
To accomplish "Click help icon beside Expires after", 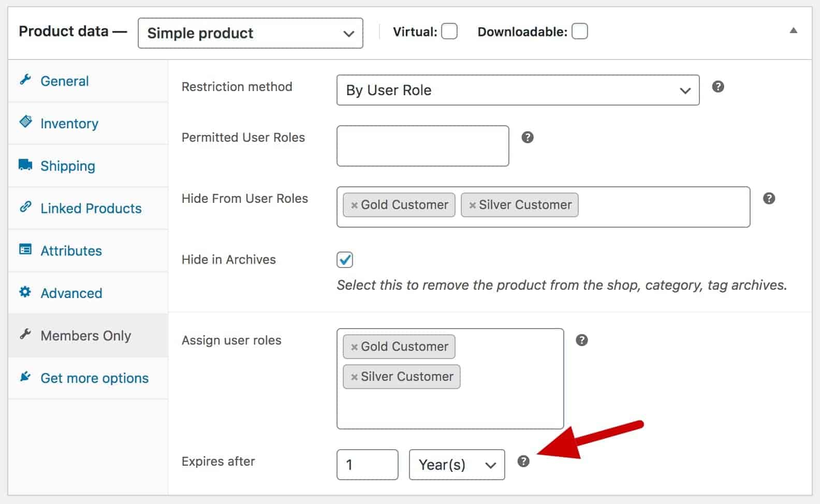I will tap(523, 461).
